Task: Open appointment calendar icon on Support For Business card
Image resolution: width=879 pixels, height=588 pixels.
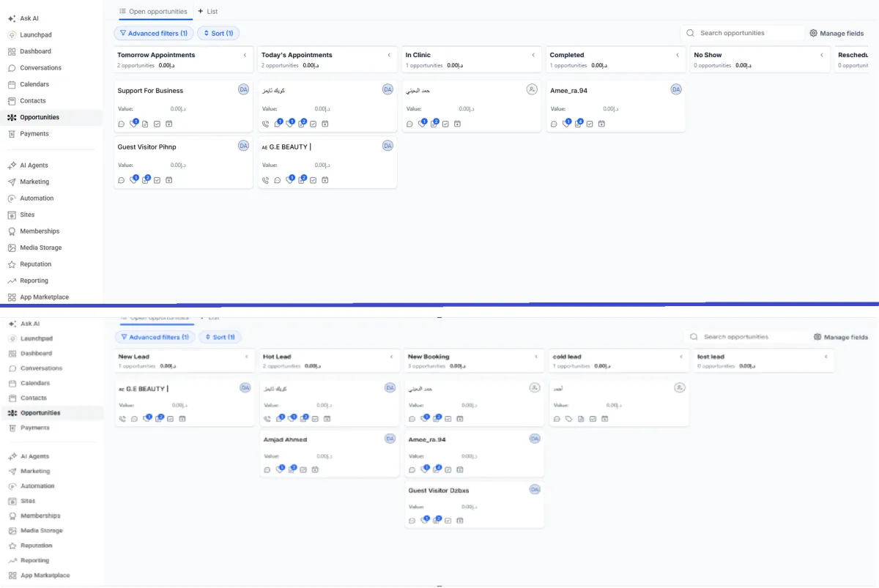Action: coord(168,124)
